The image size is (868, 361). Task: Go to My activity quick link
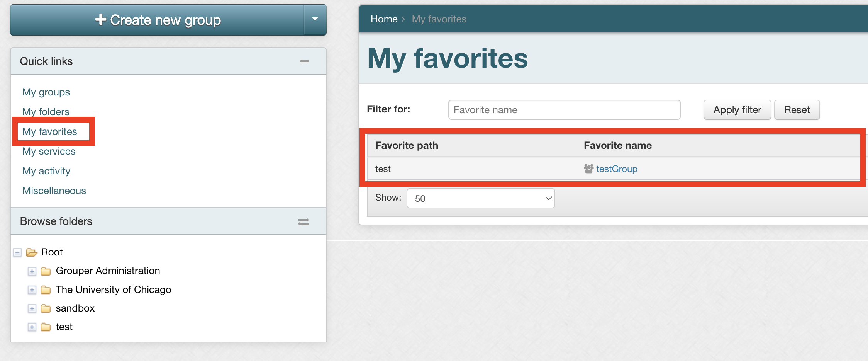click(46, 171)
